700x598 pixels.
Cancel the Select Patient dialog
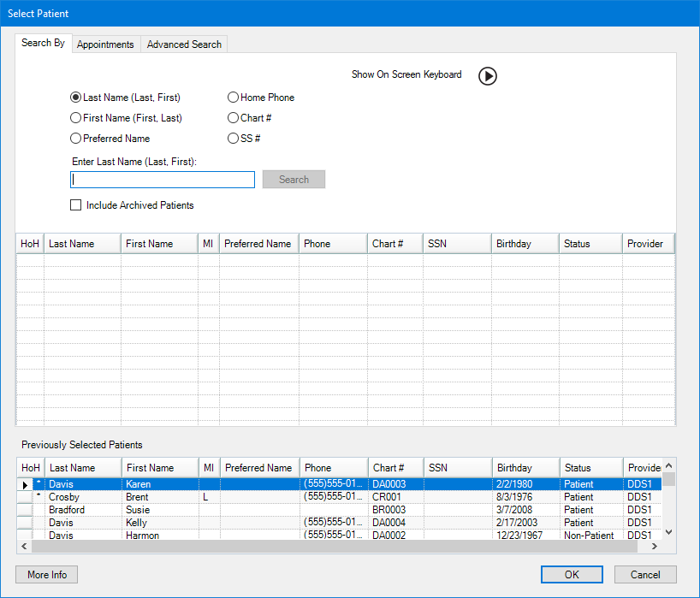[x=645, y=575]
